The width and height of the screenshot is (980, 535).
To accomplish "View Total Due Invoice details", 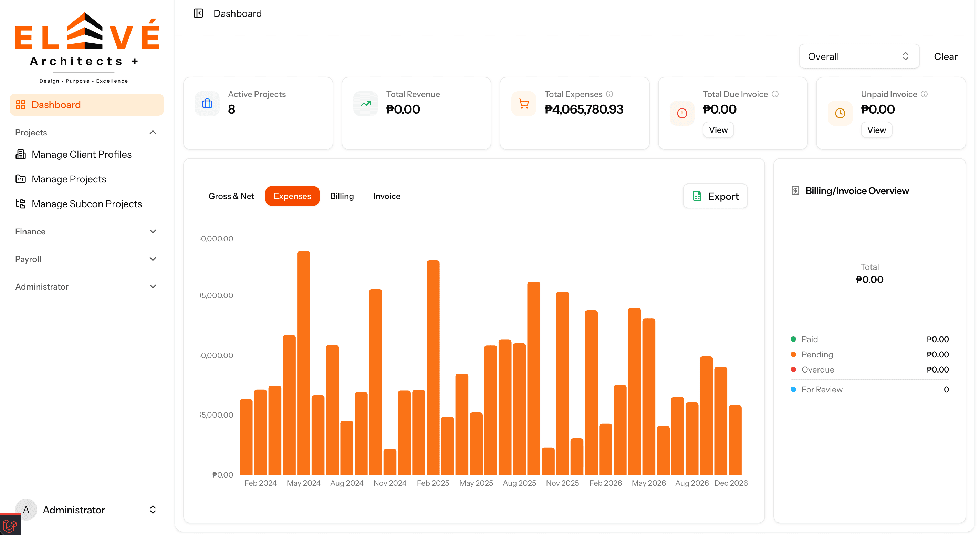I will coord(718,130).
